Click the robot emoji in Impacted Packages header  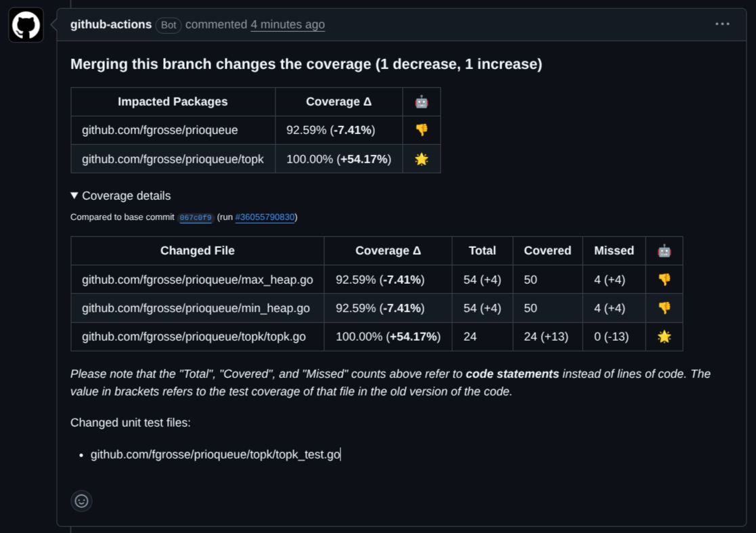(x=422, y=102)
